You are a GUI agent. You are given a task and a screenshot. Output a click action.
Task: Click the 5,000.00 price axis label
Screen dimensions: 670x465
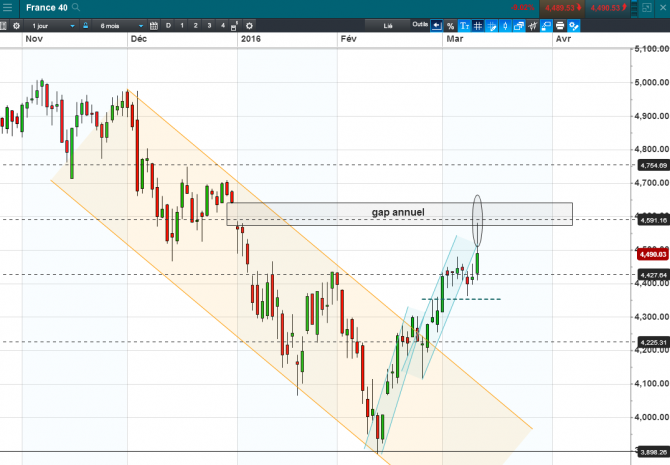click(652, 82)
